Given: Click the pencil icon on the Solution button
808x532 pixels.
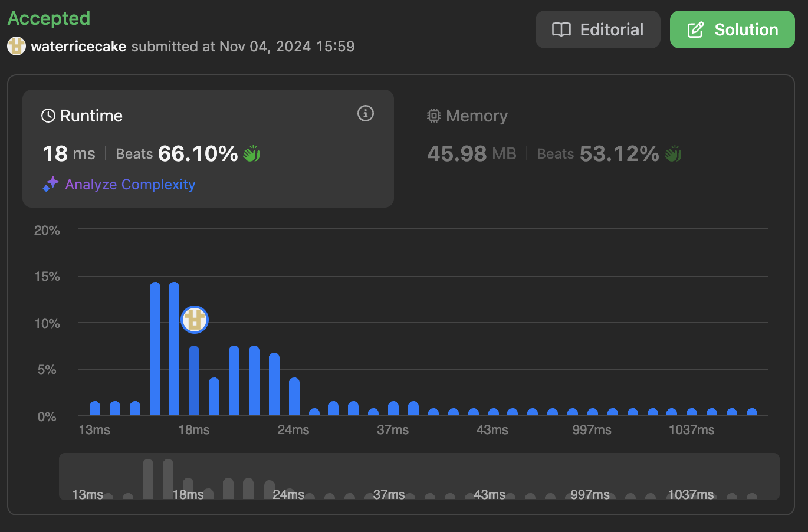Looking at the screenshot, I should point(696,29).
